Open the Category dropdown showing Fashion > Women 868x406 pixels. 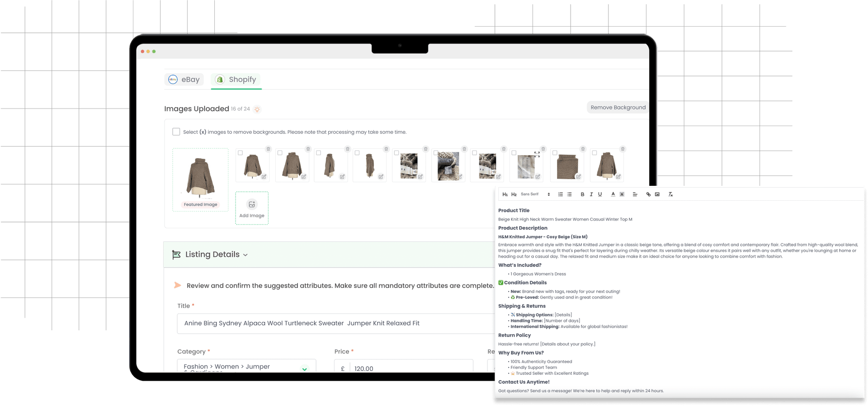[246, 366]
